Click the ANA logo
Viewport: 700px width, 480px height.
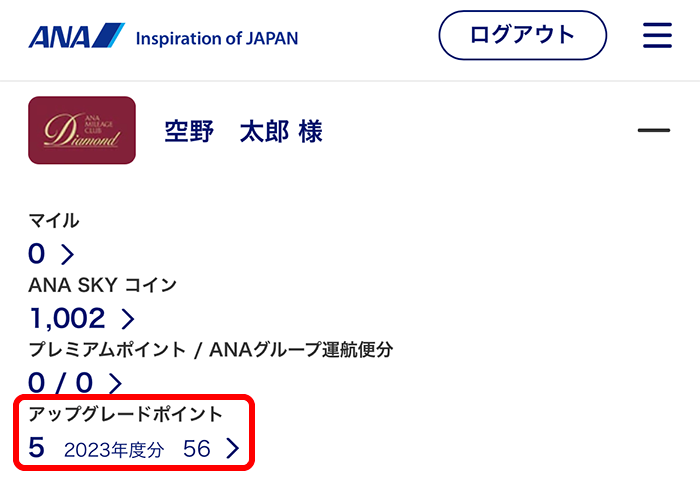click(x=76, y=37)
